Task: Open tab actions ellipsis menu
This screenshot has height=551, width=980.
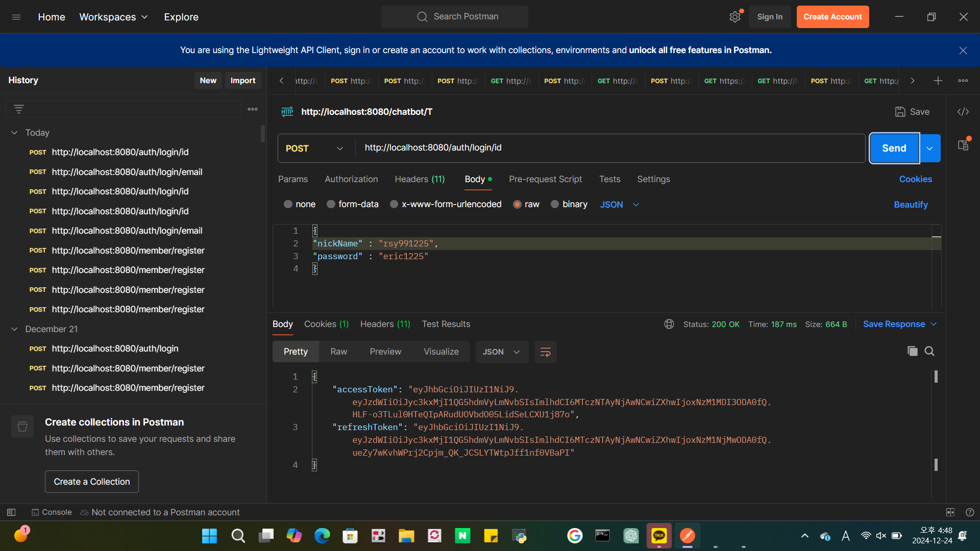Action: (963, 81)
